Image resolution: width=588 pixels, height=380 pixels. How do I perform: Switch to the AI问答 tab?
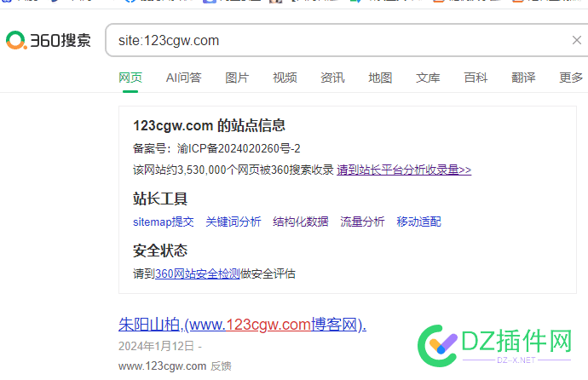click(184, 78)
